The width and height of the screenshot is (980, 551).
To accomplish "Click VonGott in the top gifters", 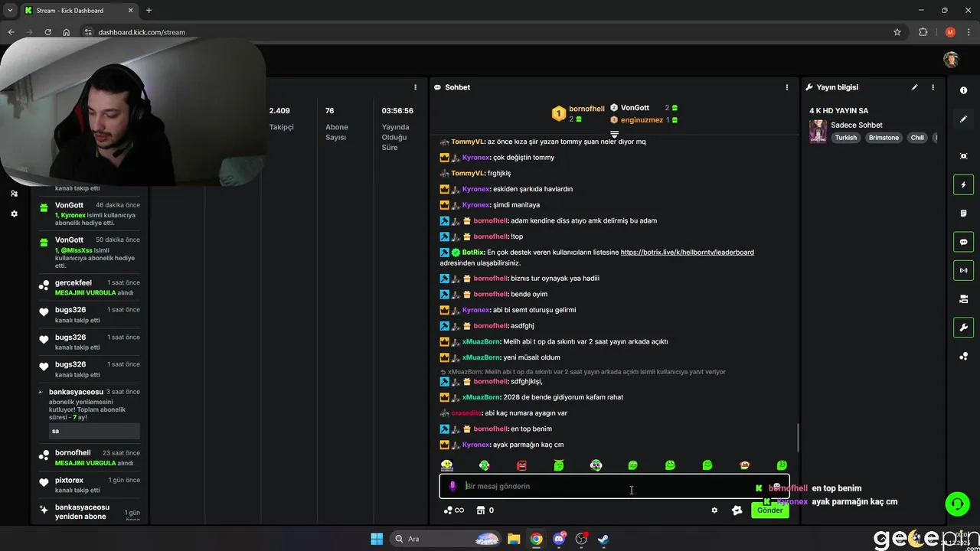I will tap(635, 108).
